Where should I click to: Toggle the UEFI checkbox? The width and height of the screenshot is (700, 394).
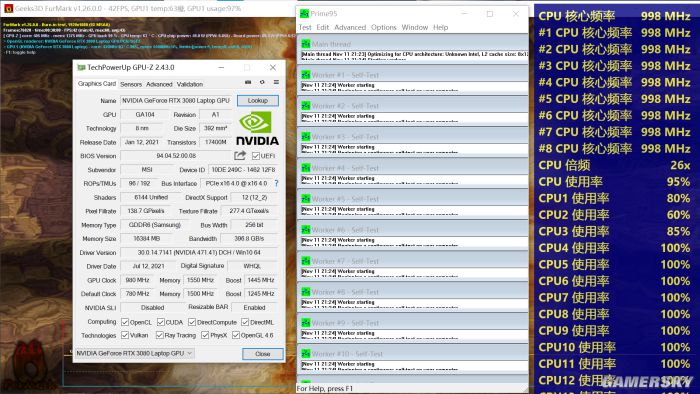256,156
